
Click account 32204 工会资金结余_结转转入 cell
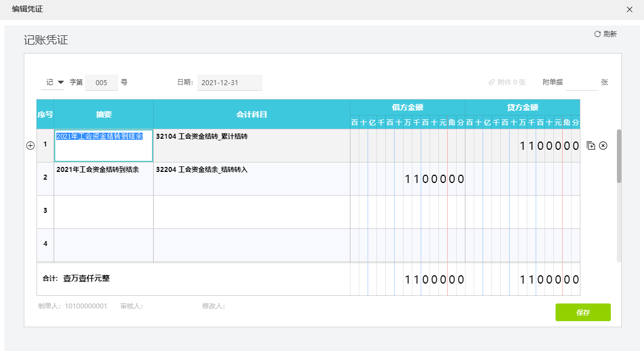tap(252, 179)
